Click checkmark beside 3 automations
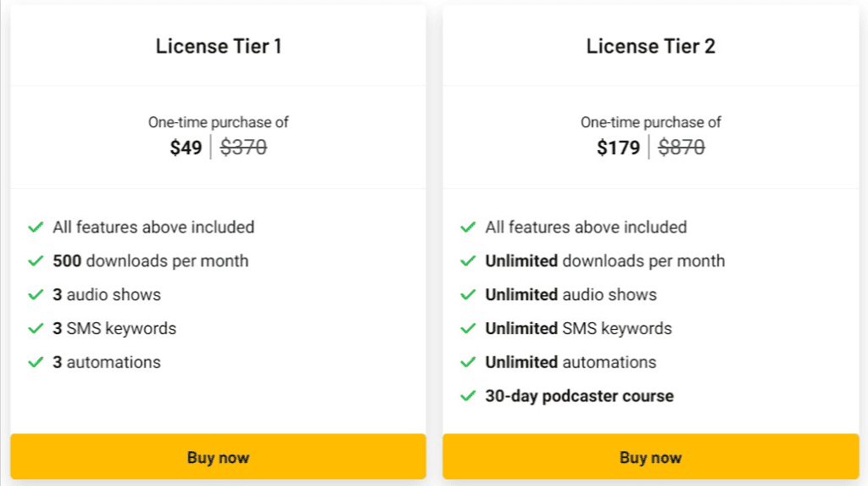Screen dimensions: 868x486 (36, 362)
